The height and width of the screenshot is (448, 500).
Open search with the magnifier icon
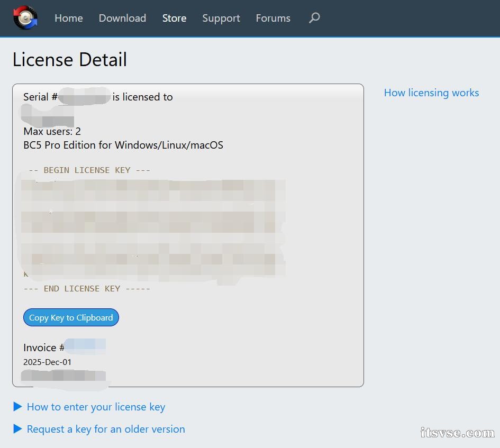[314, 18]
